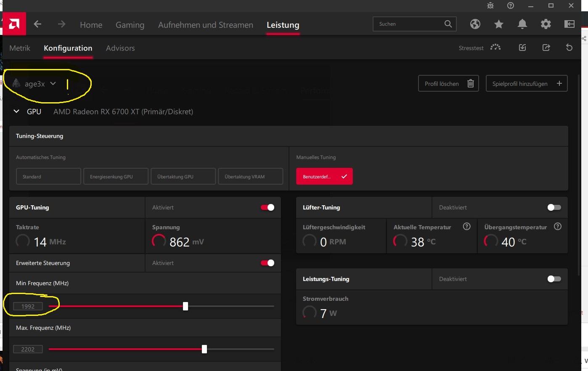Open the Gaming tab

[130, 25]
